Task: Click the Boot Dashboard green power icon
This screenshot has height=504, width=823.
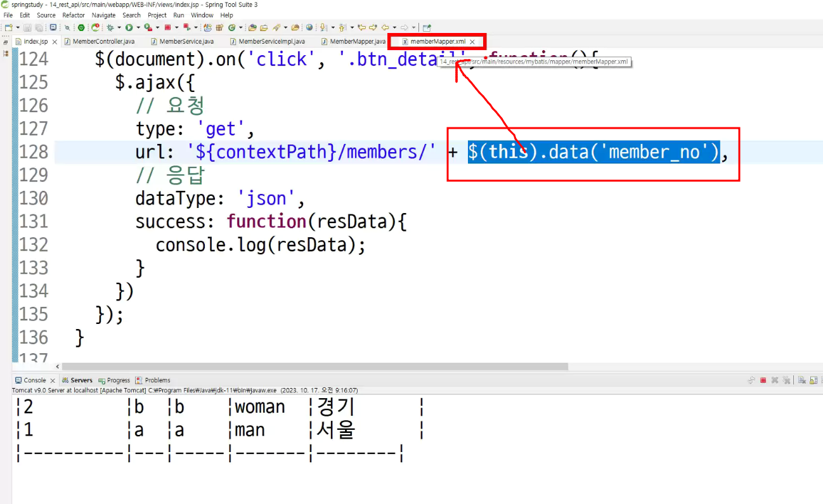Action: (x=81, y=27)
